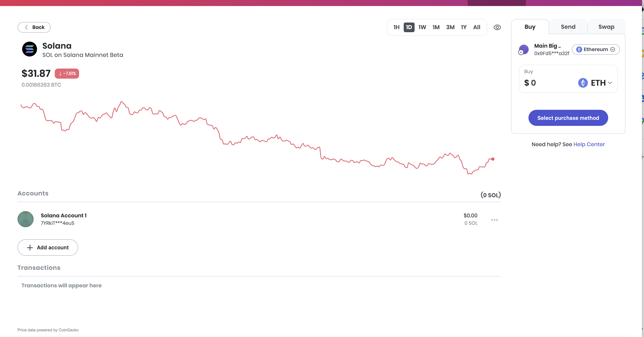Open the Ethereum network dropdown
Viewport: 644px width, 337px height.
coord(595,49)
